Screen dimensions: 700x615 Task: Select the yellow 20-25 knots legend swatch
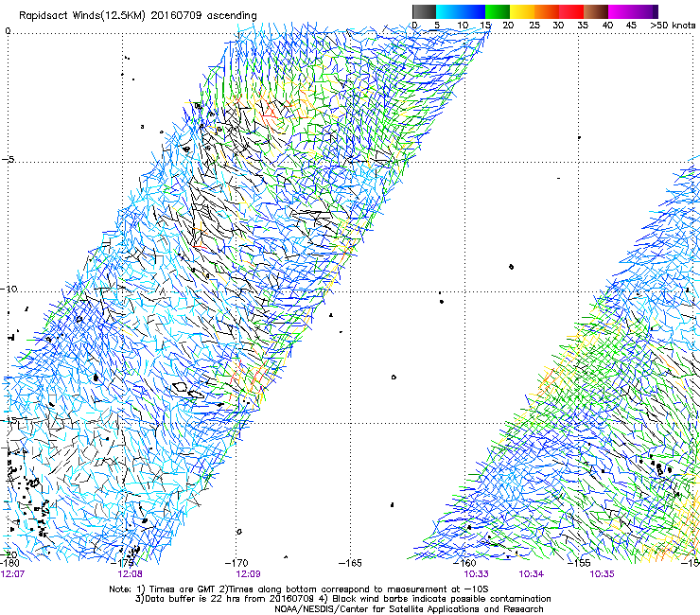[522, 11]
